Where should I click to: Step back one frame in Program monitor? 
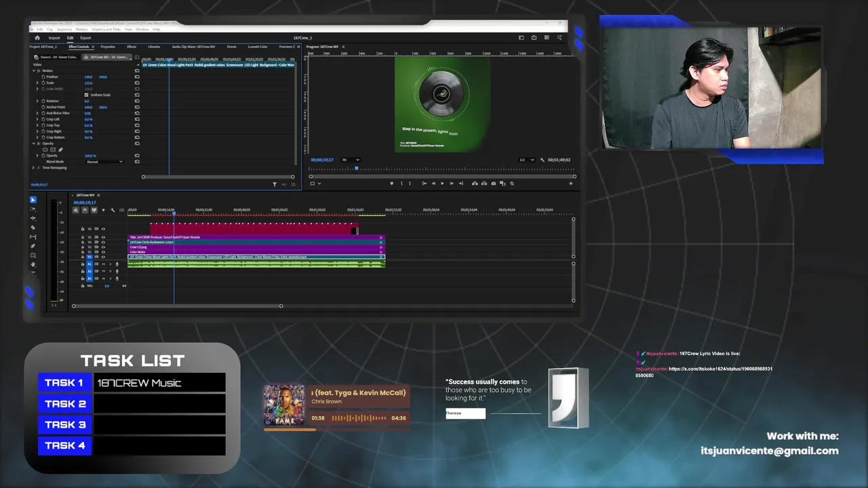coord(433,183)
